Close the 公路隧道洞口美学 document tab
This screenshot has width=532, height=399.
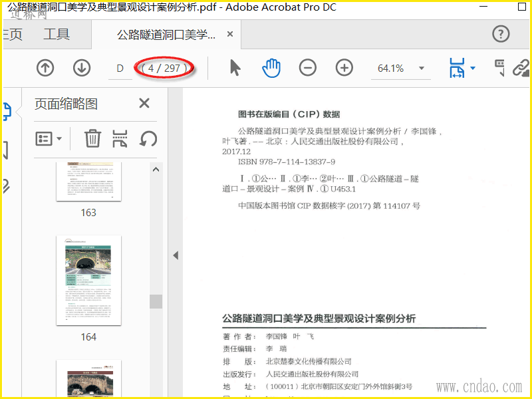click(230, 34)
